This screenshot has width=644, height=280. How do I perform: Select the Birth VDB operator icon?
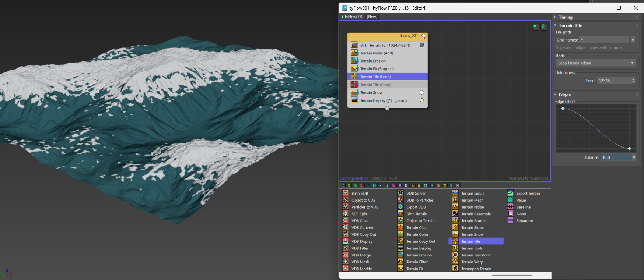pos(345,193)
